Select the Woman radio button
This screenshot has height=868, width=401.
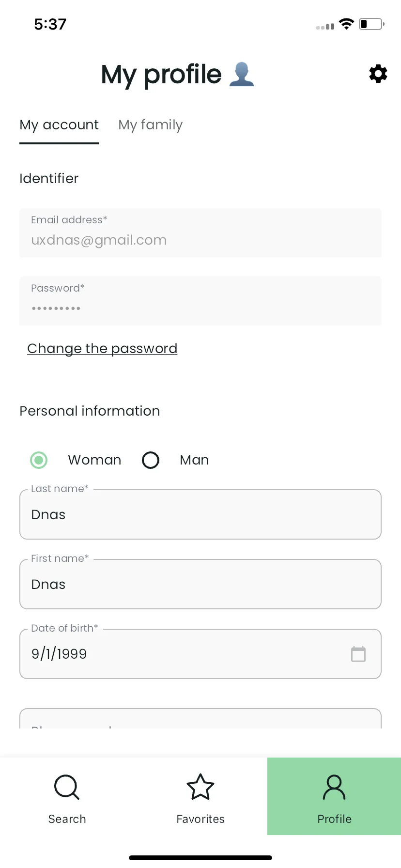(39, 460)
